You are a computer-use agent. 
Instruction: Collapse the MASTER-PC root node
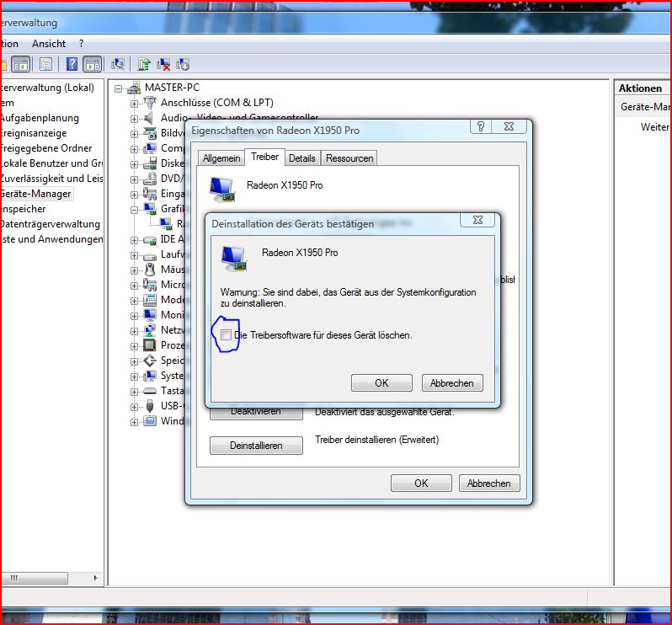118,88
